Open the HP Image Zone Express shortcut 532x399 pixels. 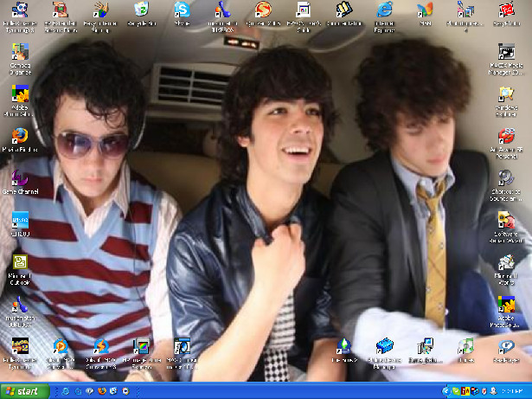142,346
